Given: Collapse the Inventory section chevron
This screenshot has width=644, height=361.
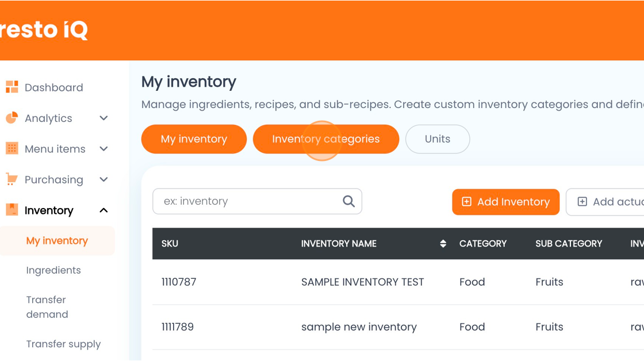Looking at the screenshot, I should pyautogui.click(x=103, y=210).
